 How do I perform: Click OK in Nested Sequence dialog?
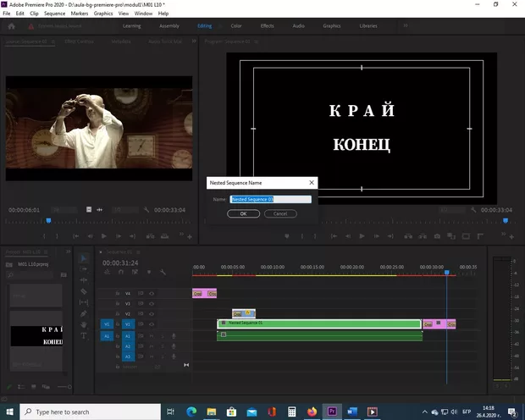[x=243, y=213]
